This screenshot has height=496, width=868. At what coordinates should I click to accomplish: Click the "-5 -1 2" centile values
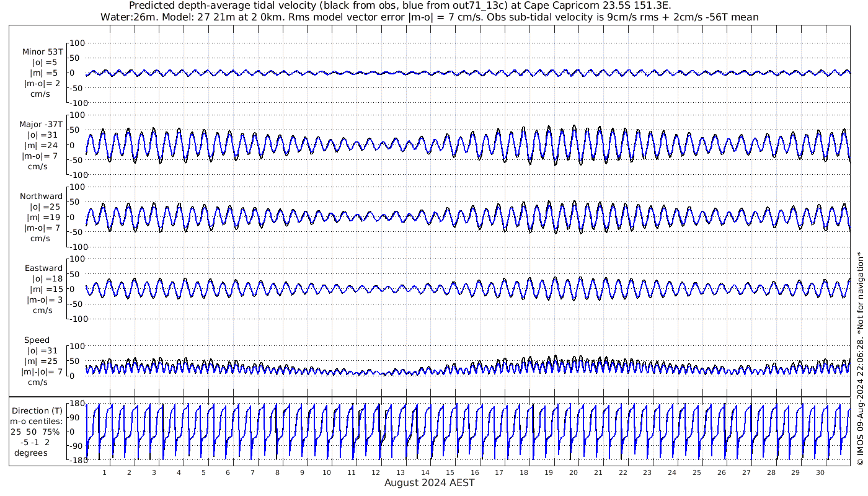click(x=34, y=443)
